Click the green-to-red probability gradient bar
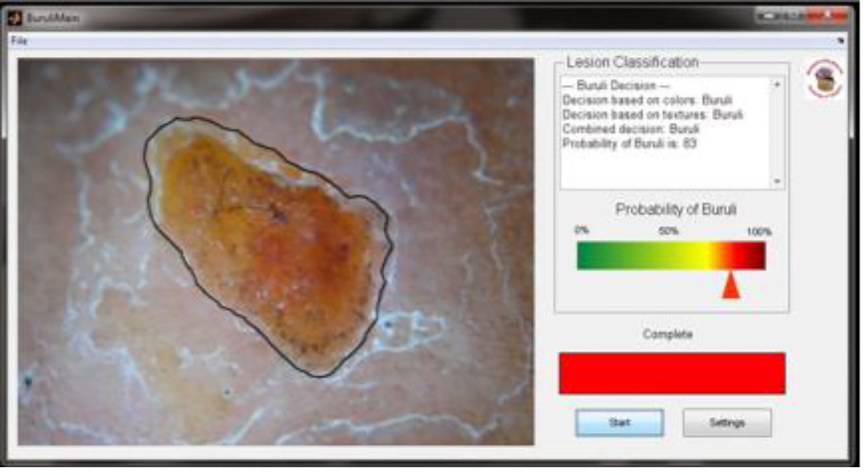 pos(671,256)
